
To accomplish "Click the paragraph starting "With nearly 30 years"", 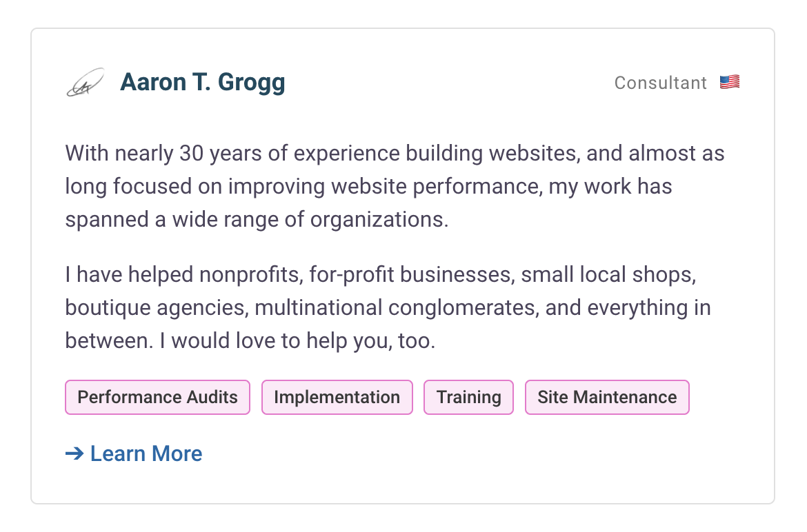I will tap(395, 186).
